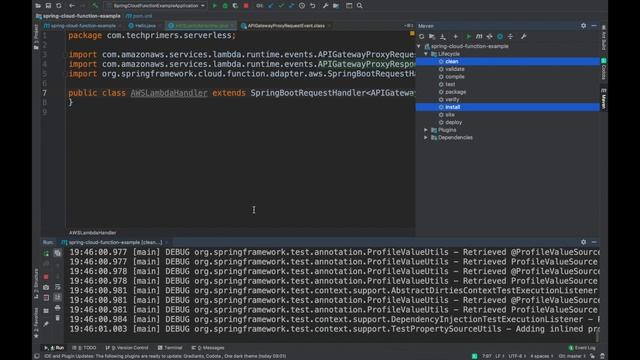640x360 pixels.
Task: Expand the Plugins node
Action: [426, 130]
